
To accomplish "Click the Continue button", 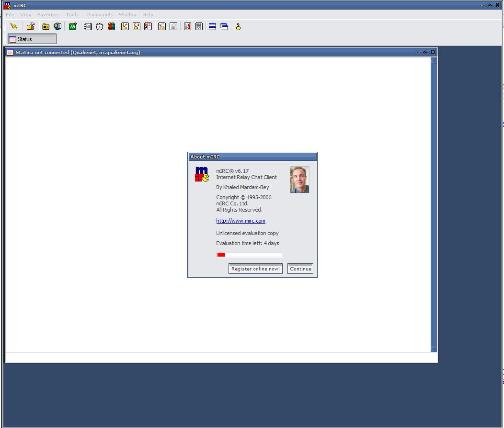I will coord(300,269).
